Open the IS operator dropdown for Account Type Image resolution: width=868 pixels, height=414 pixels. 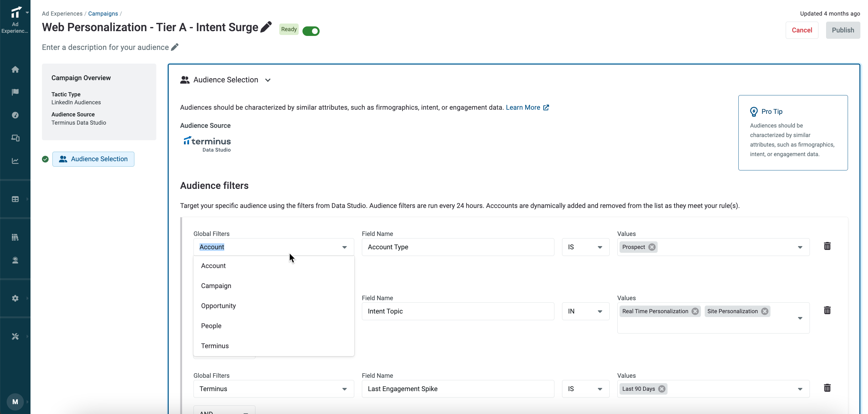click(586, 247)
